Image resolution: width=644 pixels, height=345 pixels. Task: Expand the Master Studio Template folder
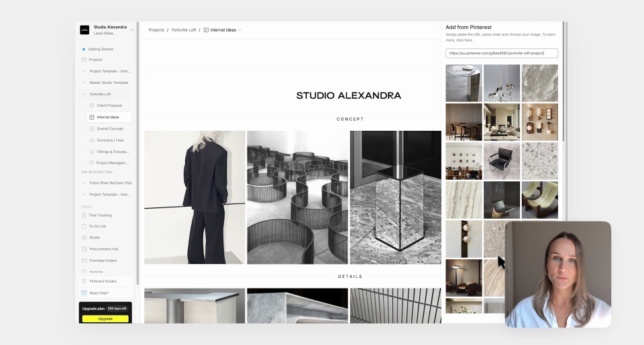point(85,83)
